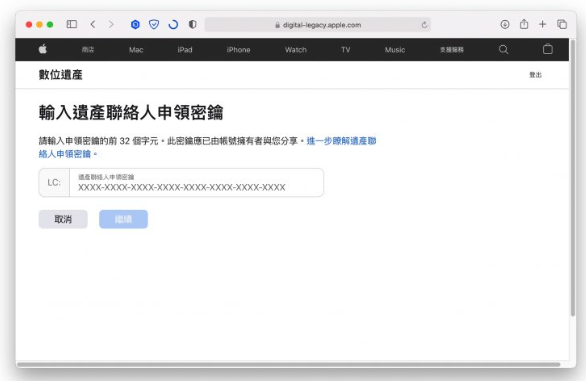Click the LC: prefix label

pos(54,182)
